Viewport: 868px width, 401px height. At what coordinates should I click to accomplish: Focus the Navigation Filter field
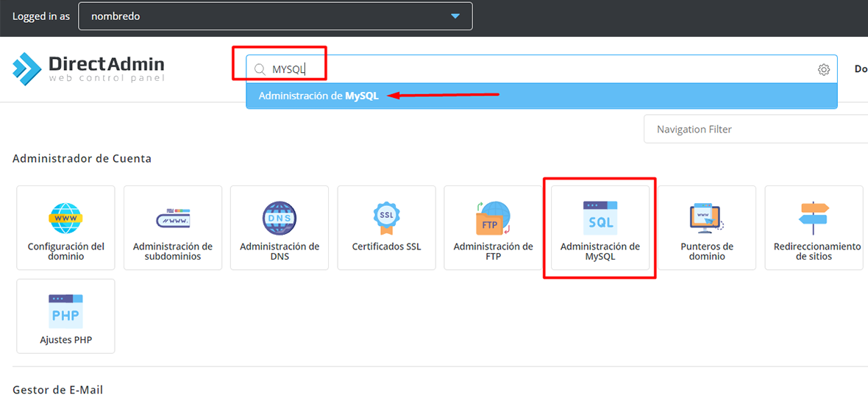coord(755,129)
